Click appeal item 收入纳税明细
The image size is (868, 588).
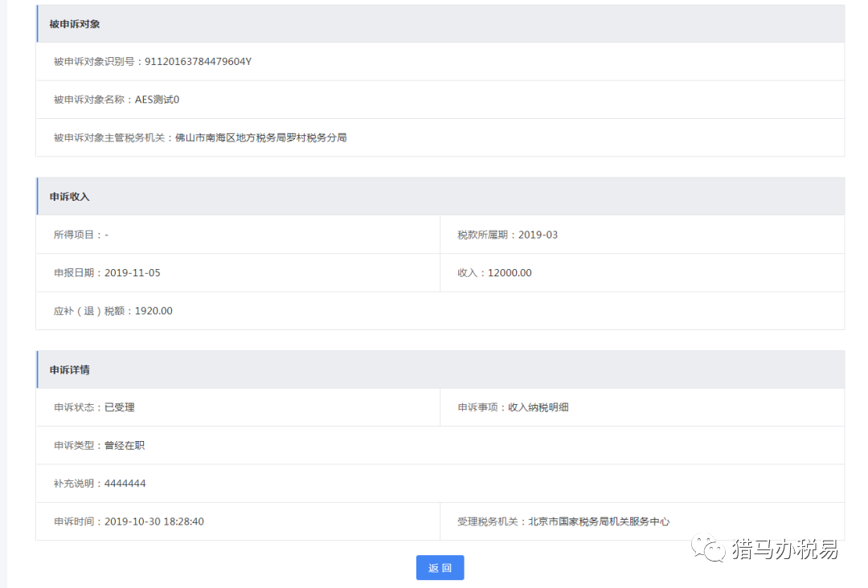click(538, 407)
